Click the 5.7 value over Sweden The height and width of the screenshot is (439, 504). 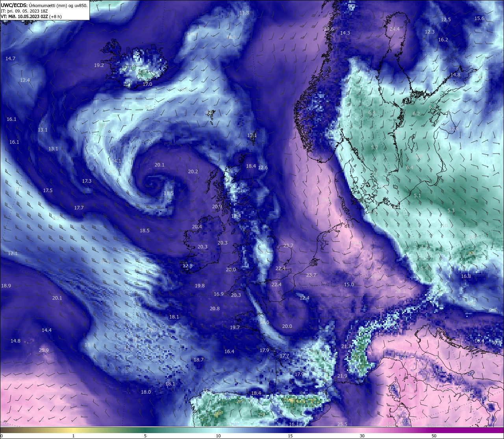pyautogui.click(x=374, y=148)
